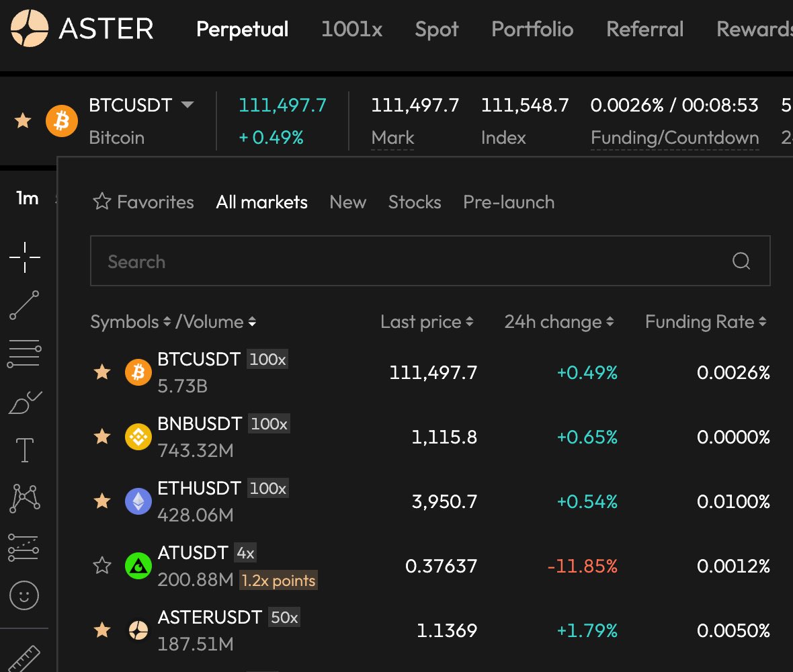793x672 pixels.
Task: Select the Text tool
Action: [x=24, y=450]
